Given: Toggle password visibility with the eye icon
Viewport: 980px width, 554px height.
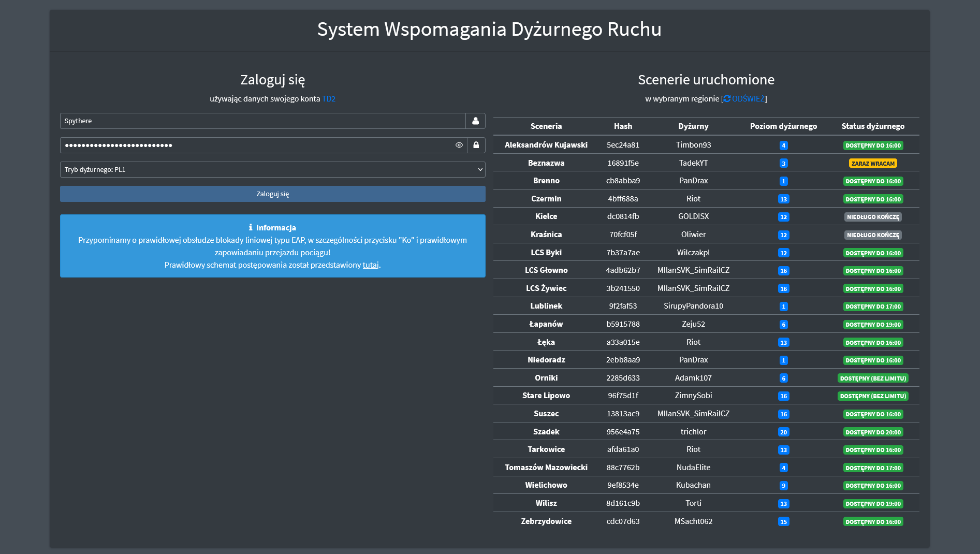Looking at the screenshot, I should [459, 145].
